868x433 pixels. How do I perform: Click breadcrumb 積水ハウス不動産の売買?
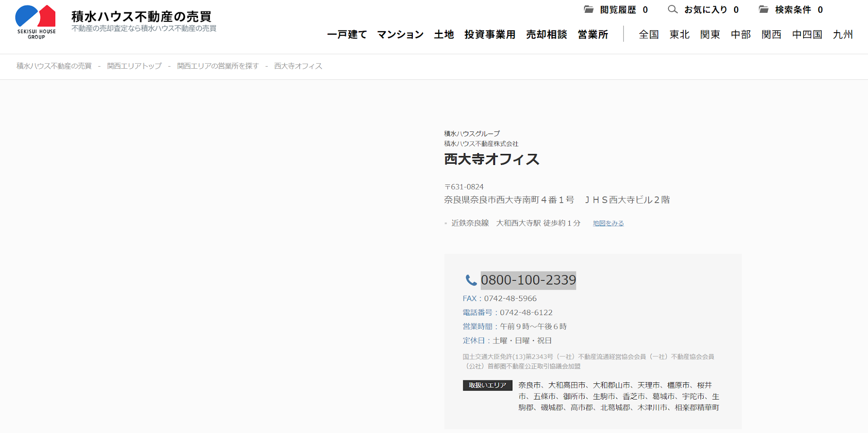click(x=54, y=66)
